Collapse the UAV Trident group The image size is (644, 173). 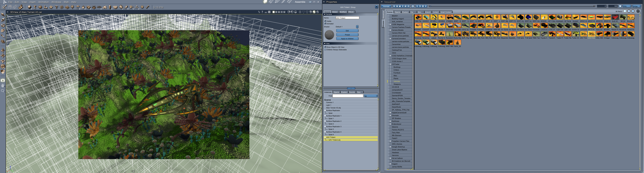coord(325,137)
